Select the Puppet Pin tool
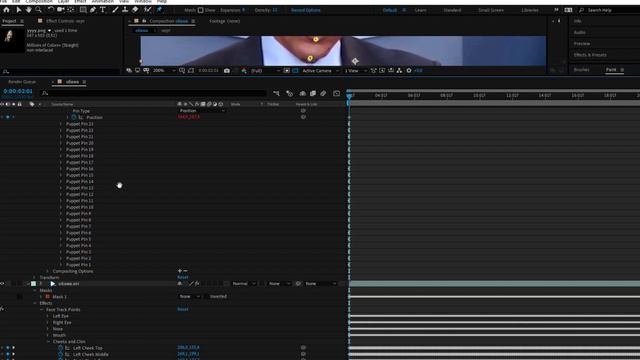This screenshot has width=640, height=360. click(160, 10)
